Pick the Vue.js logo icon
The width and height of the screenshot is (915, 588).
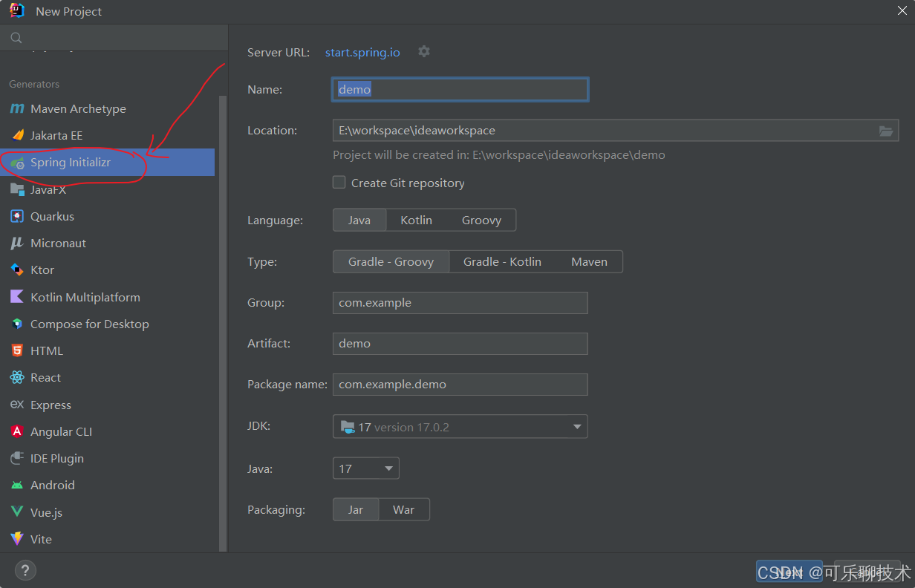[x=17, y=512]
